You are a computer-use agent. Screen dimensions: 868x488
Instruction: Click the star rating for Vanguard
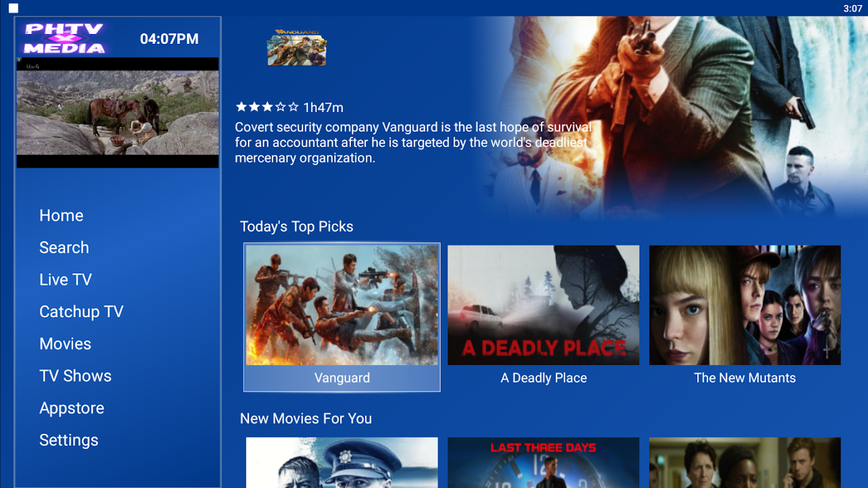coord(267,107)
